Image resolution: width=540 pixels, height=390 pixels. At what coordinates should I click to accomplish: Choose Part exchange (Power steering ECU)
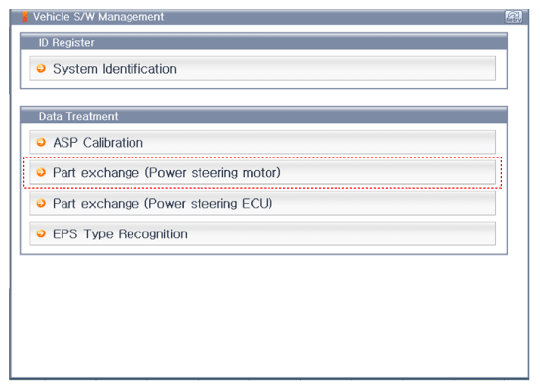point(262,203)
